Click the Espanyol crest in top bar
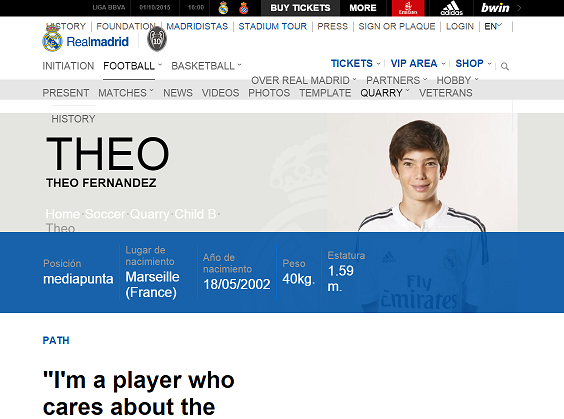This screenshot has height=419, width=564. [x=244, y=8]
